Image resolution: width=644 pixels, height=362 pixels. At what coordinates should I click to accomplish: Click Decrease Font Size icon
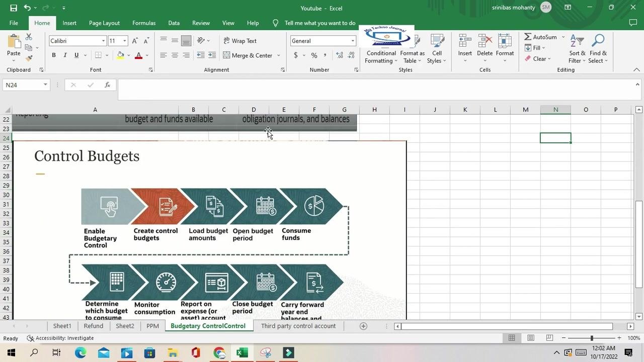[146, 41]
